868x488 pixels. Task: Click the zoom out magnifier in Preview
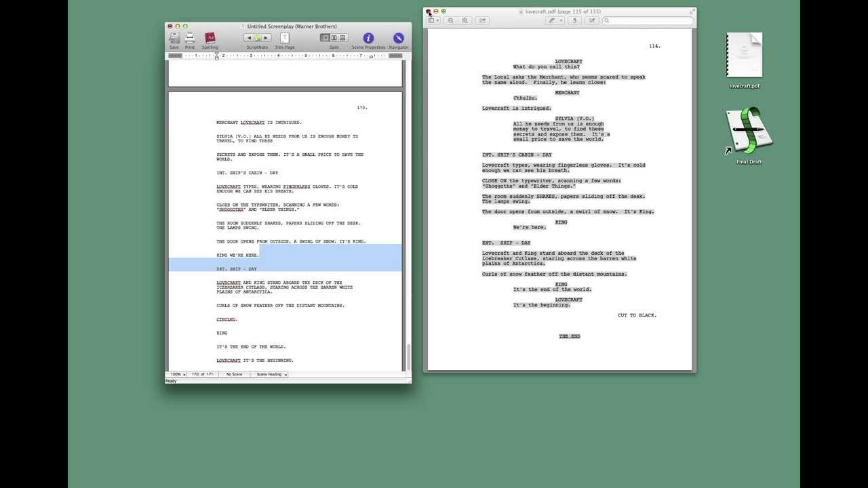[x=451, y=20]
